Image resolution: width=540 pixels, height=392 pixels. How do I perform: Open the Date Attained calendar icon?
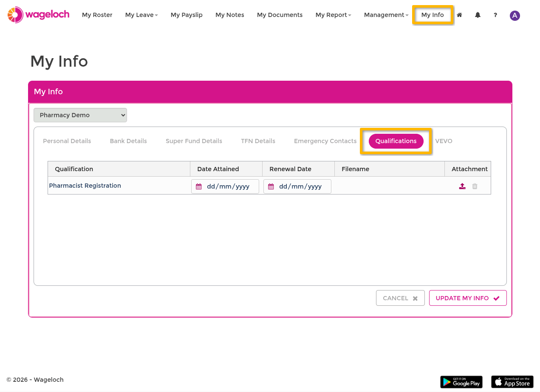pos(199,186)
